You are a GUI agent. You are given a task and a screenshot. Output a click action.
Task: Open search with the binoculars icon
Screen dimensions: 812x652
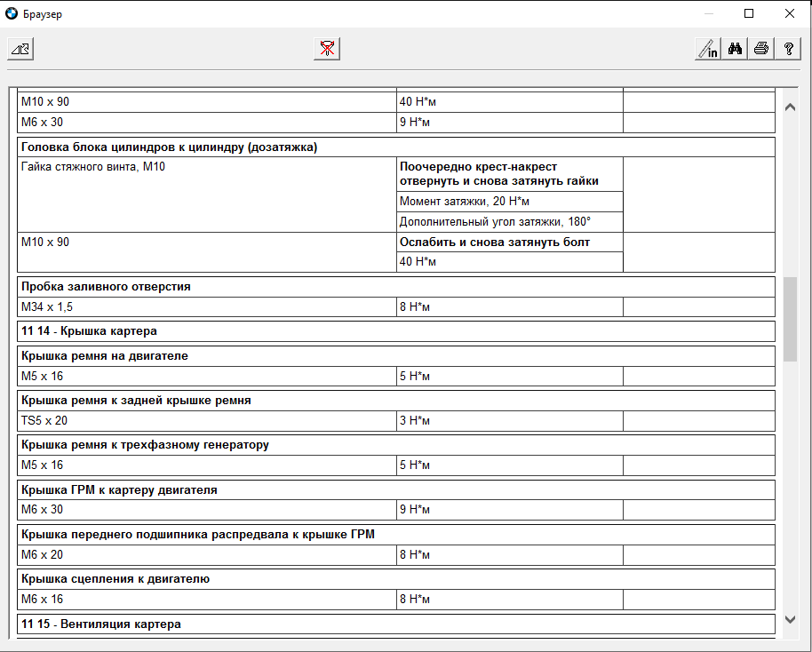click(735, 49)
